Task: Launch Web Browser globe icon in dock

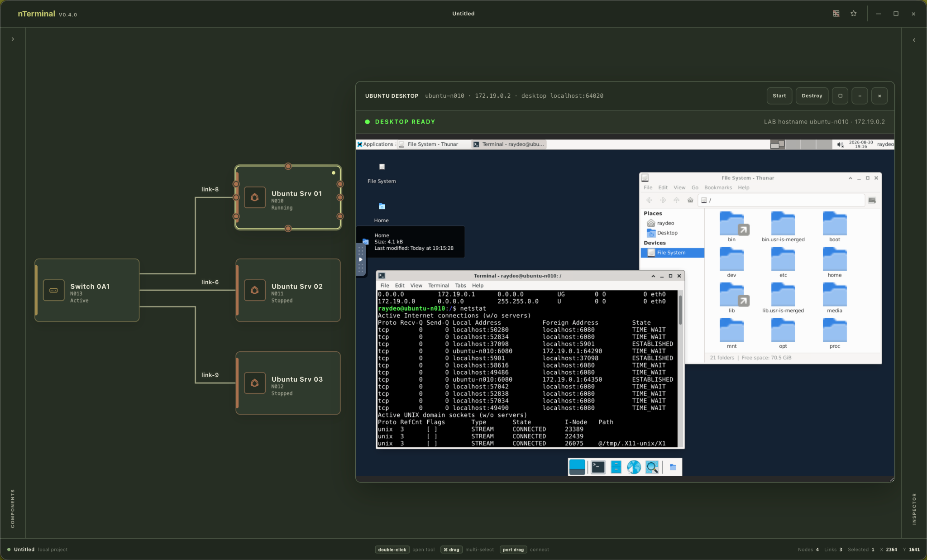Action: [634, 467]
